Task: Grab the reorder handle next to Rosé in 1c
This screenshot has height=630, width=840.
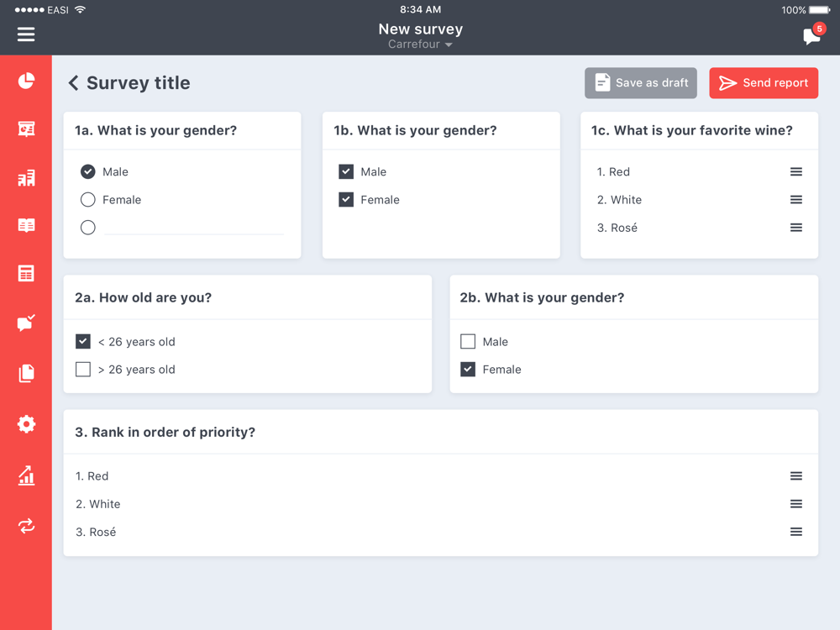Action: click(796, 228)
